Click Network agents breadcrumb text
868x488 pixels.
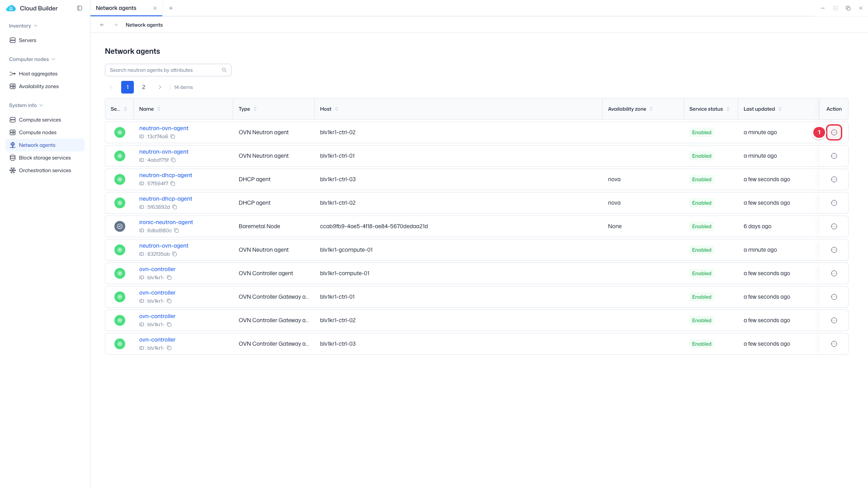click(144, 25)
